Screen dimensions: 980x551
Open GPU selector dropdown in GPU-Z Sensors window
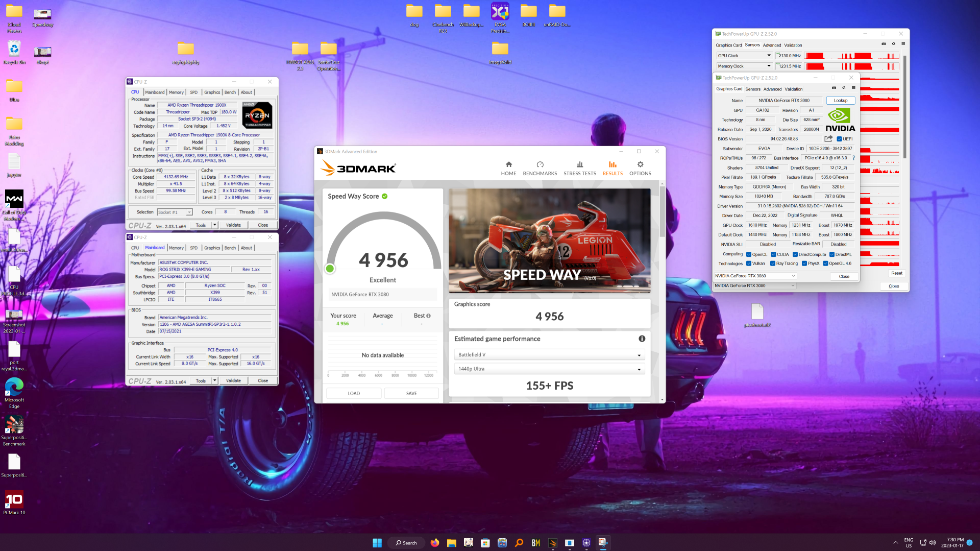coord(755,286)
